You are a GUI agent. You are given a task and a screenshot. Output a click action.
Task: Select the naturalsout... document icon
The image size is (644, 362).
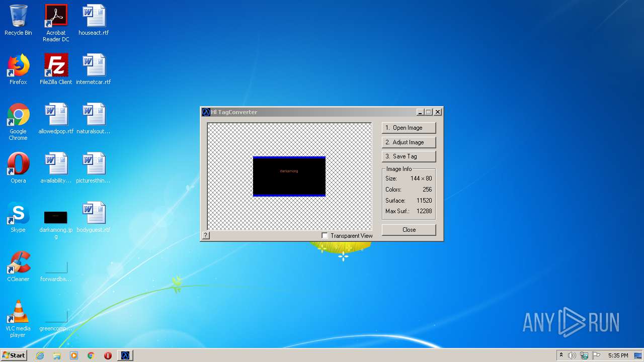[94, 119]
